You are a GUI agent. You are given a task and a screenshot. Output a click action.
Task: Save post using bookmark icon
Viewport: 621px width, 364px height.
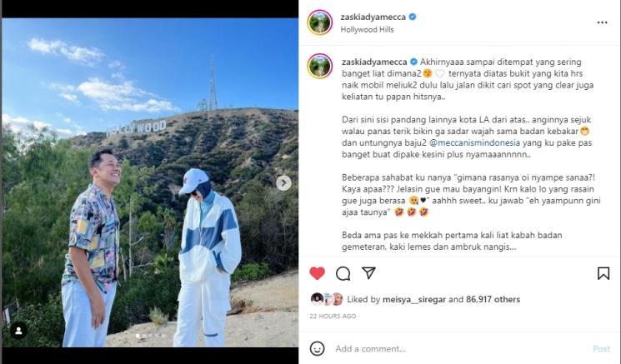pos(603,273)
